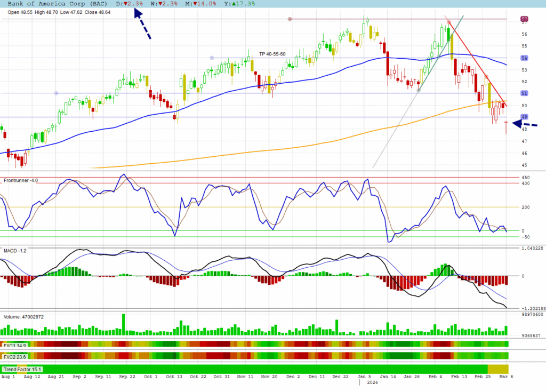This screenshot has height=392, width=546.
Task: Click the Volume: 47002872 label
Action: 23,317
